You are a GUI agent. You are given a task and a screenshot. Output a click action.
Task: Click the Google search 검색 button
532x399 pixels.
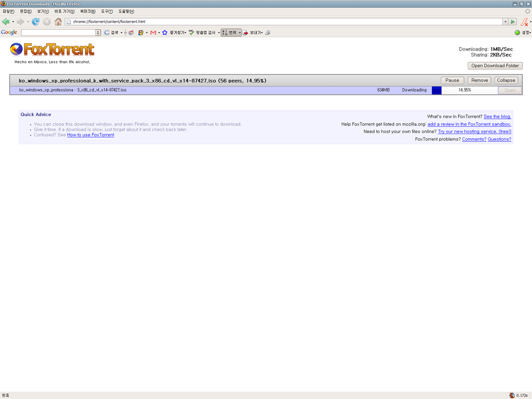[112, 33]
